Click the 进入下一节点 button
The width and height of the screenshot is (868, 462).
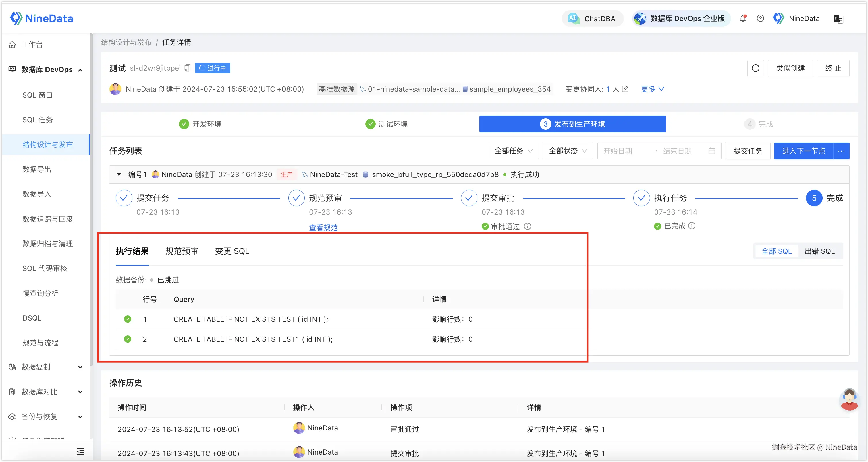pos(803,151)
